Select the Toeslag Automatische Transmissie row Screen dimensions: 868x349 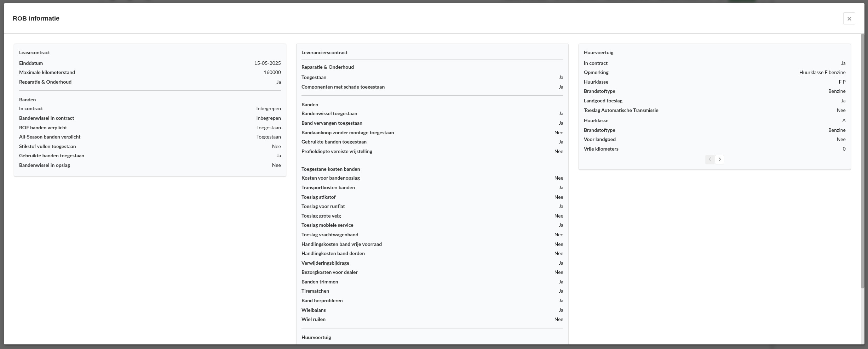[621, 110]
